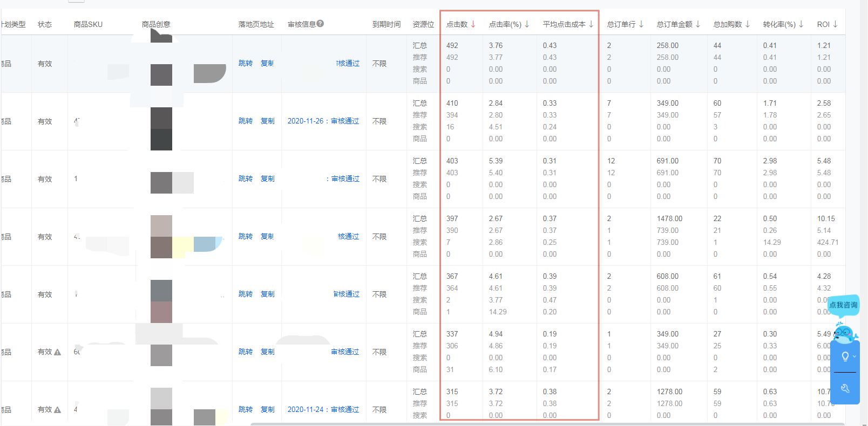This screenshot has height=426, width=868.
Task: Open the 2020-11-26：审核通过 audit link
Action: [x=323, y=121]
